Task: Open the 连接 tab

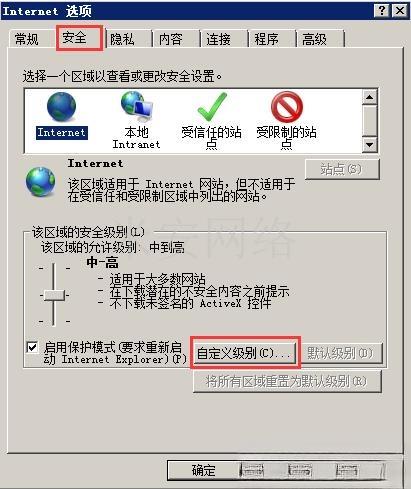Action: 218,39
